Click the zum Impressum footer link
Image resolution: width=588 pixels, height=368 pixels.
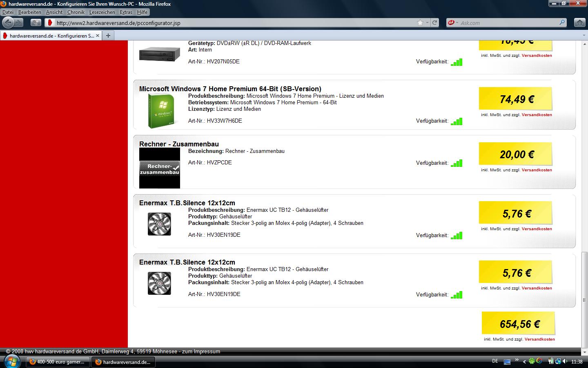201,352
